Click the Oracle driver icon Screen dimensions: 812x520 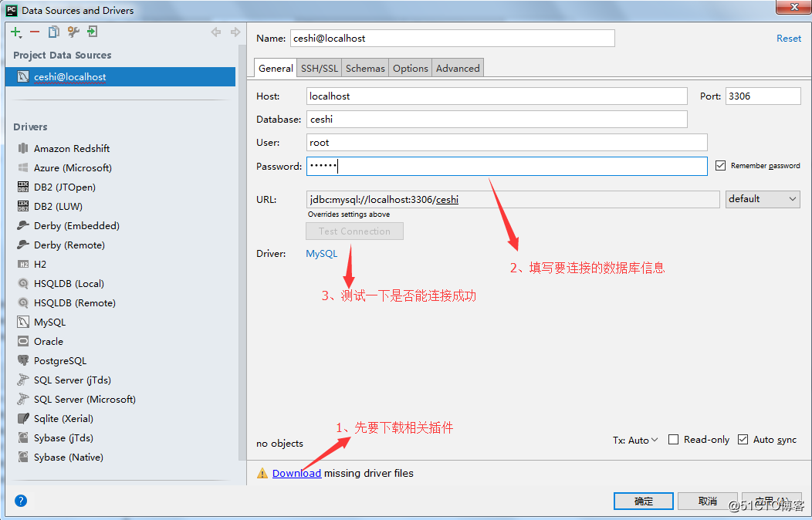tap(23, 342)
